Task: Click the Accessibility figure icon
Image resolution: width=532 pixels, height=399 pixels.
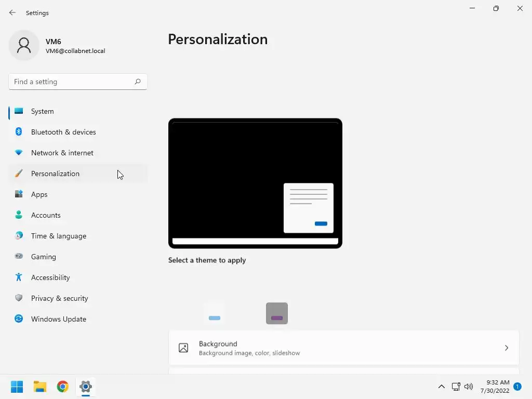Action: point(19,277)
